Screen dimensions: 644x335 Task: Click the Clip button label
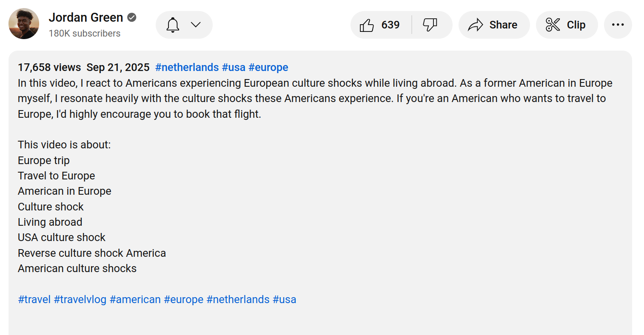pos(576,25)
